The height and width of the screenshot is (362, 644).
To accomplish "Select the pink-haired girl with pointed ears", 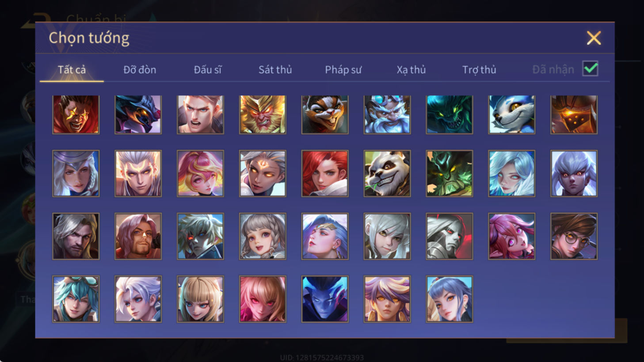I will pyautogui.click(x=511, y=236).
